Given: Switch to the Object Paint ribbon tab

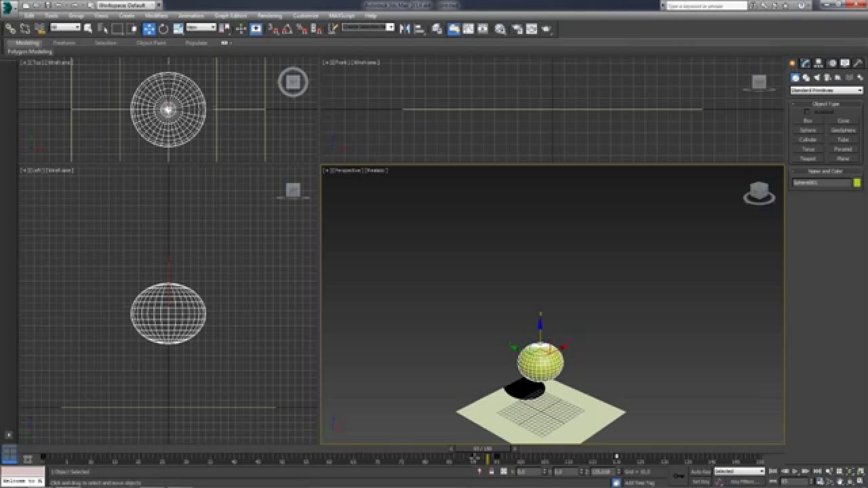Looking at the screenshot, I should [x=151, y=43].
